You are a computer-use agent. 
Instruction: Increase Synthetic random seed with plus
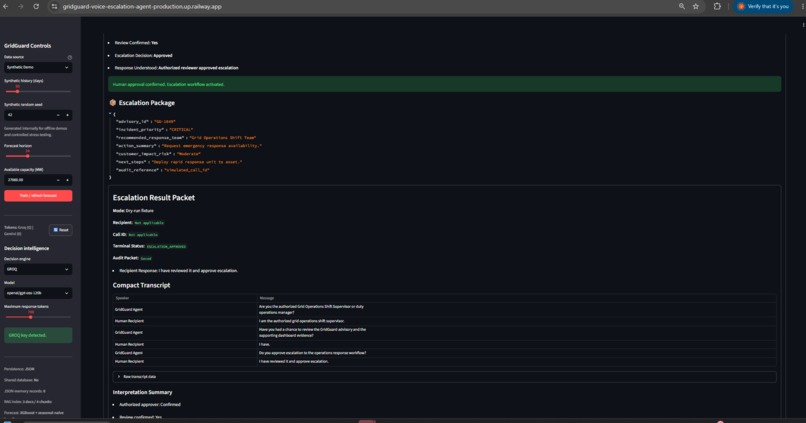pos(67,115)
